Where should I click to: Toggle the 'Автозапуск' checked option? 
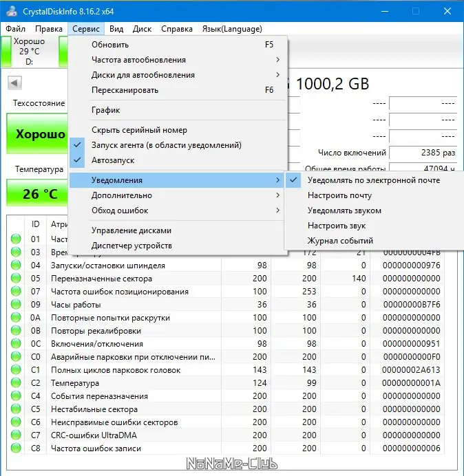coord(178,160)
